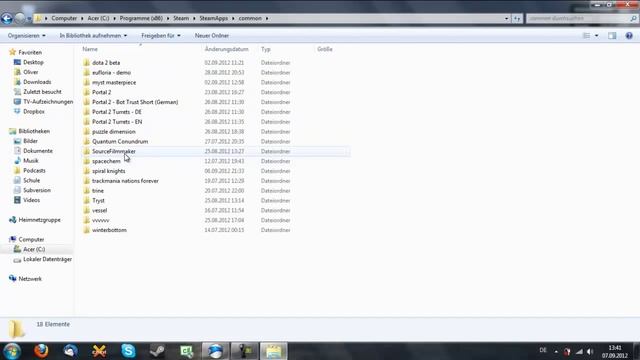Image resolution: width=640 pixels, height=360 pixels.
Task: Click the refresh button beside address bar
Action: 517,18
